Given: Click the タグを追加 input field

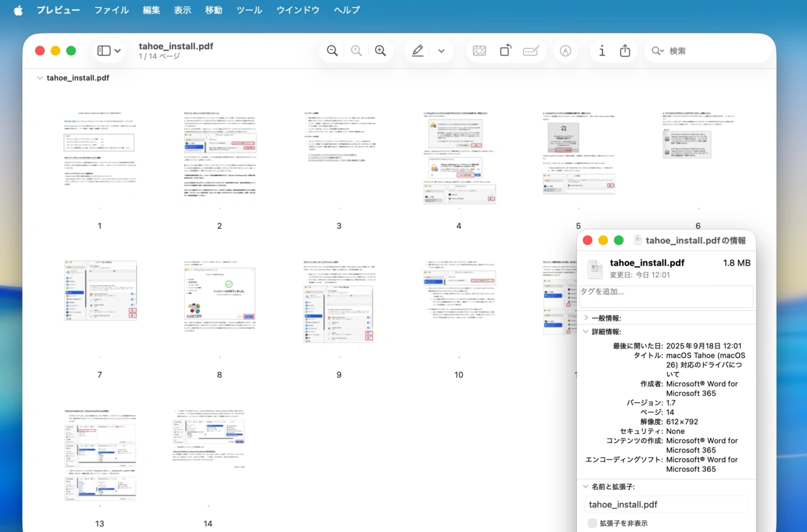Looking at the screenshot, I should coord(666,296).
